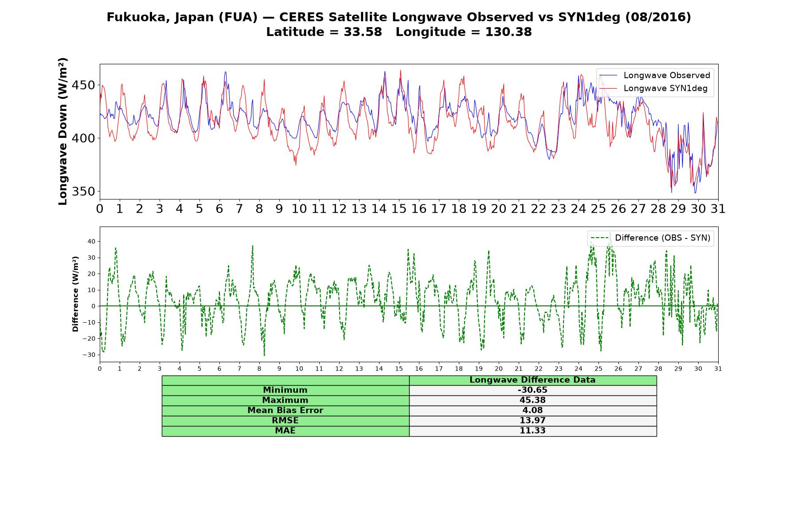Click the Minimum value -30.65 cell

pyautogui.click(x=533, y=390)
